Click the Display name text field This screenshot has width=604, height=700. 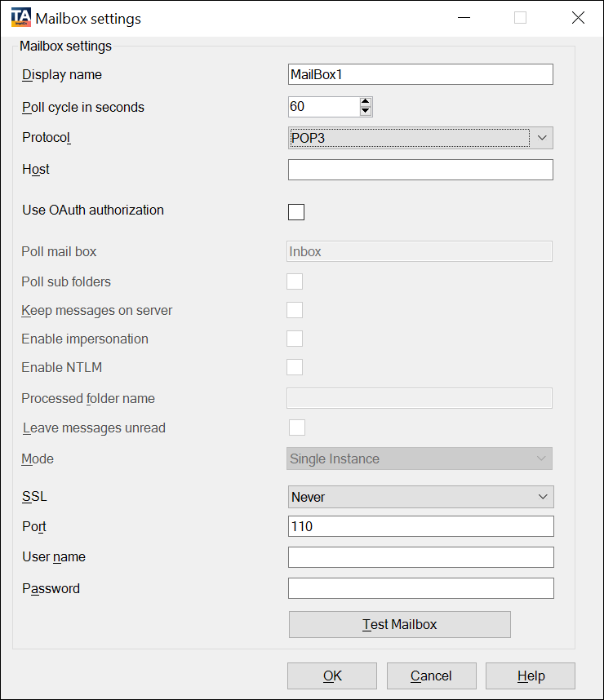(x=420, y=74)
